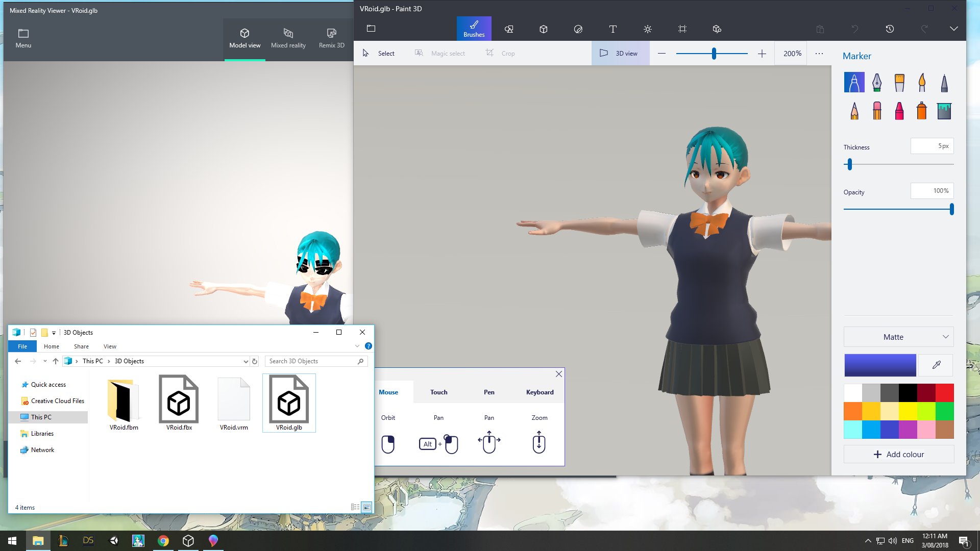Click the zoom in plus icon
The image size is (980, 551).
point(762,54)
